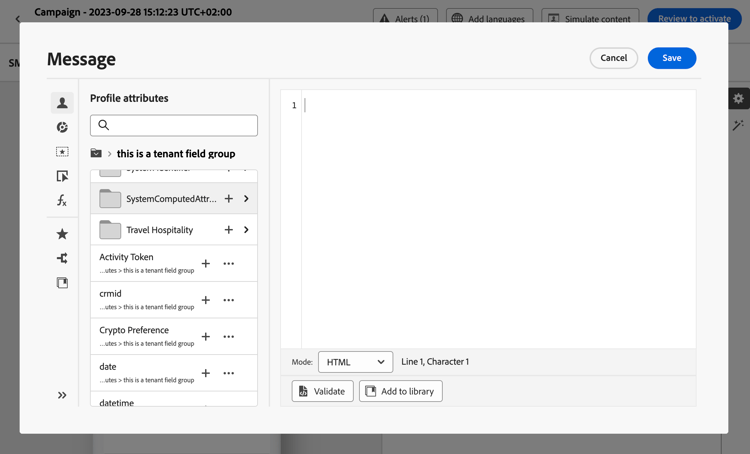Open more options for date attribute

[229, 373]
